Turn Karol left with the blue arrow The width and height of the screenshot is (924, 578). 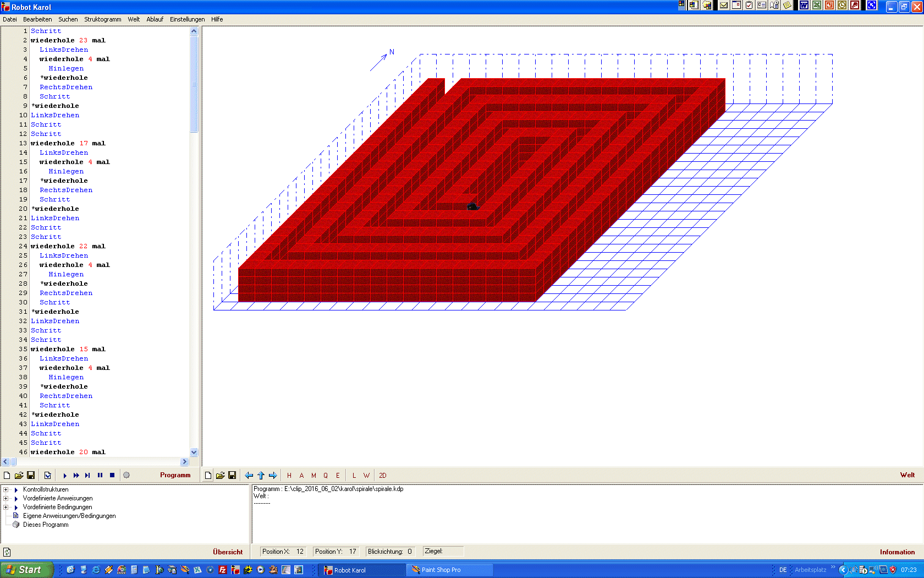[x=249, y=476]
